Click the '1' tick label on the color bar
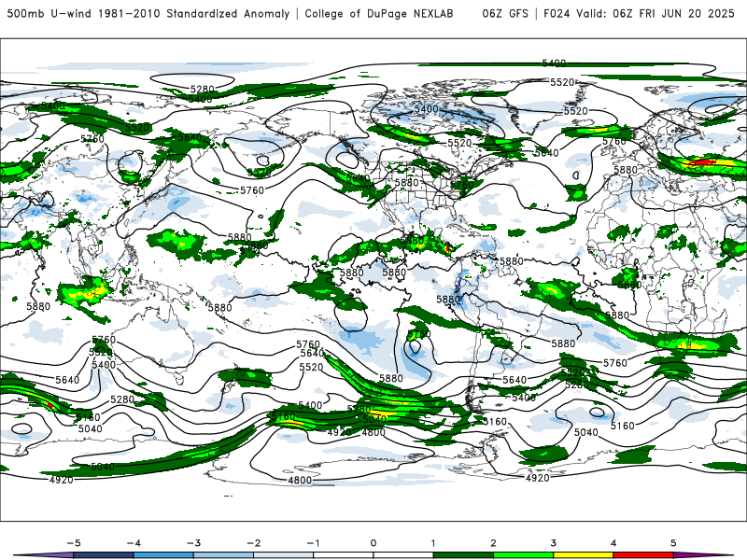This screenshot has width=747, height=560. [x=433, y=543]
